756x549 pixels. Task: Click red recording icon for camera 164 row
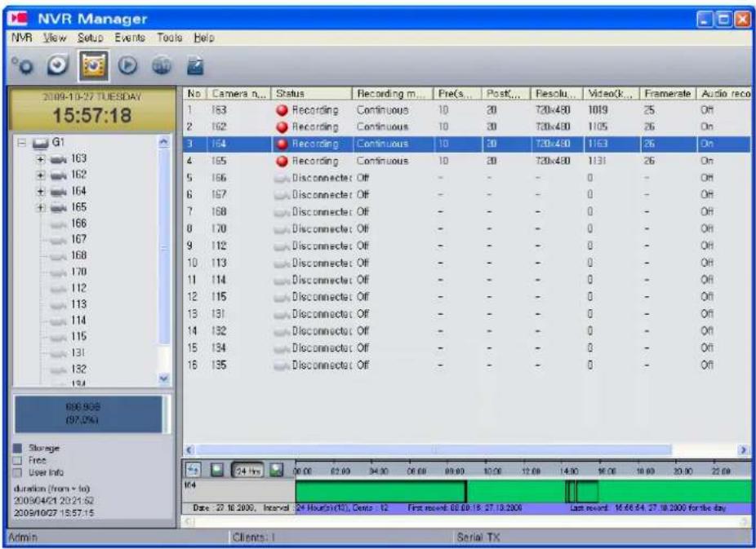tap(282, 144)
